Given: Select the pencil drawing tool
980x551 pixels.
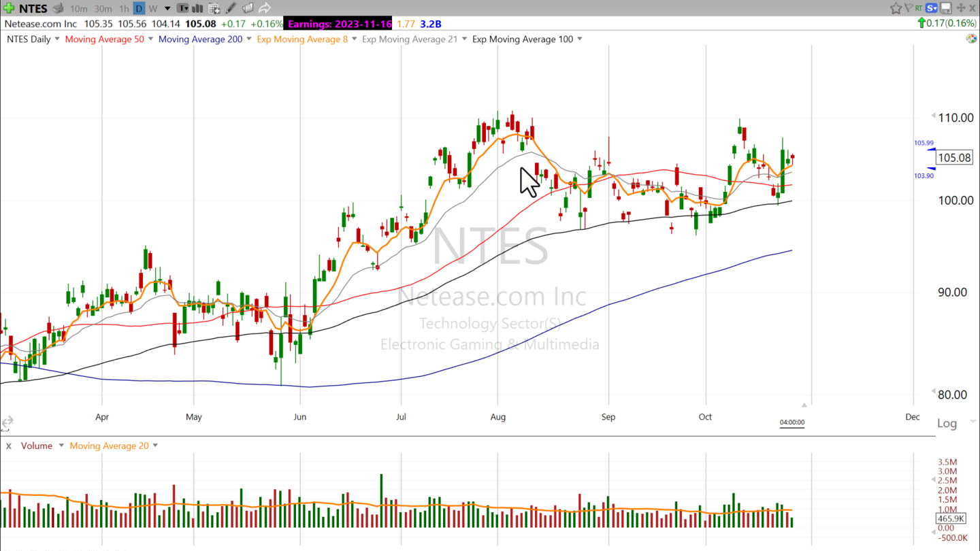Looking at the screenshot, I should tap(231, 8).
